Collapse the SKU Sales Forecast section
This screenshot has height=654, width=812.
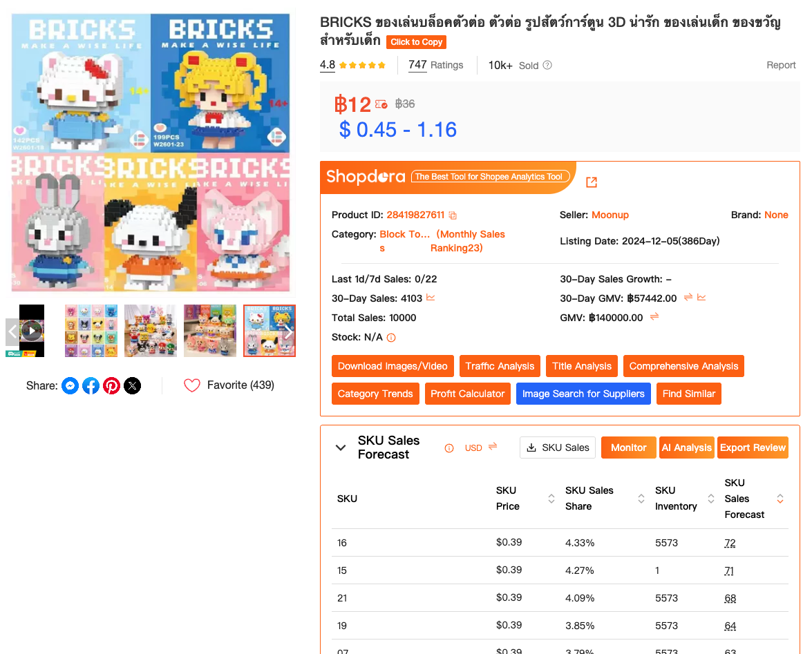(x=341, y=448)
